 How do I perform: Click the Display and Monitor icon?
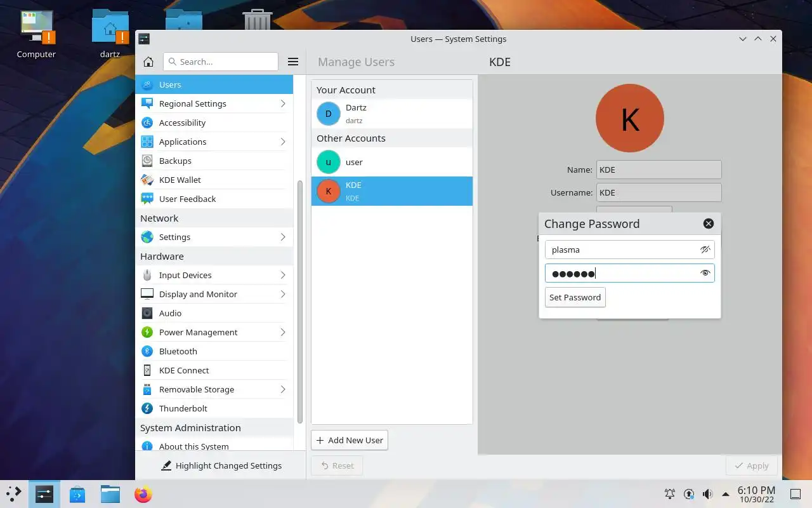[x=147, y=294]
